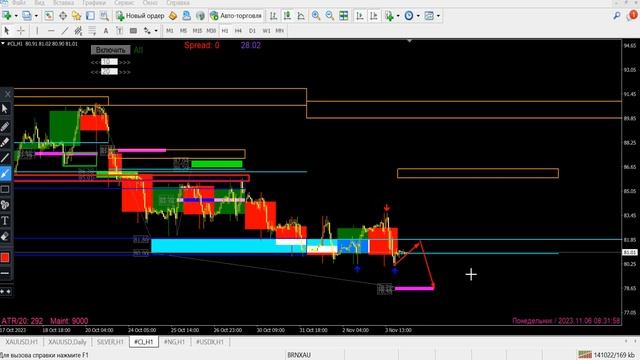This screenshot has width=640, height=360.
Task: Close the floating drawing panel
Action: click(7, 94)
